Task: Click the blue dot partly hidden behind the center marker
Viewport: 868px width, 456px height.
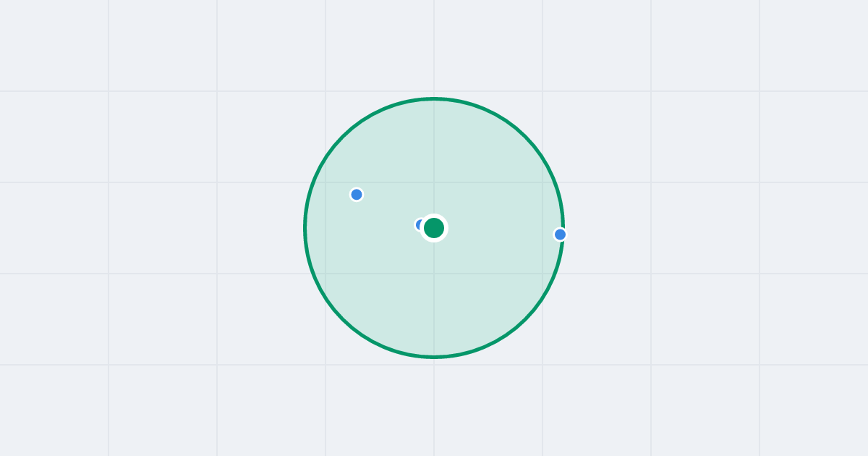Action: 419,225
